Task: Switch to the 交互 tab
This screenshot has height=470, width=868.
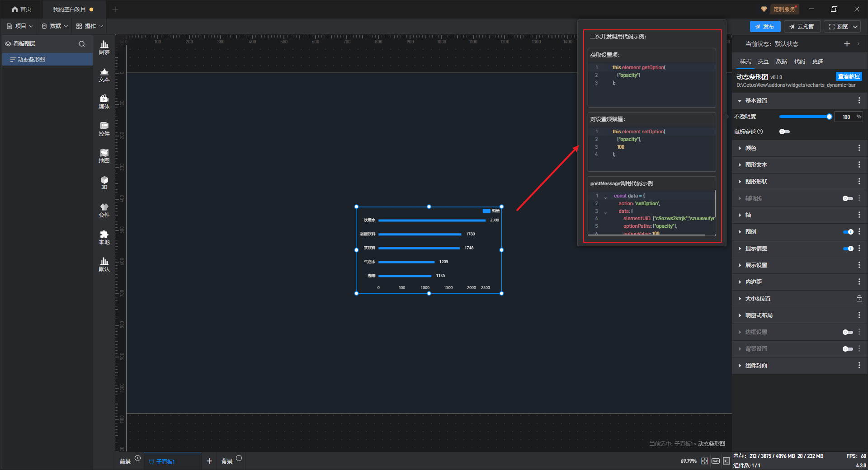Action: pos(763,61)
